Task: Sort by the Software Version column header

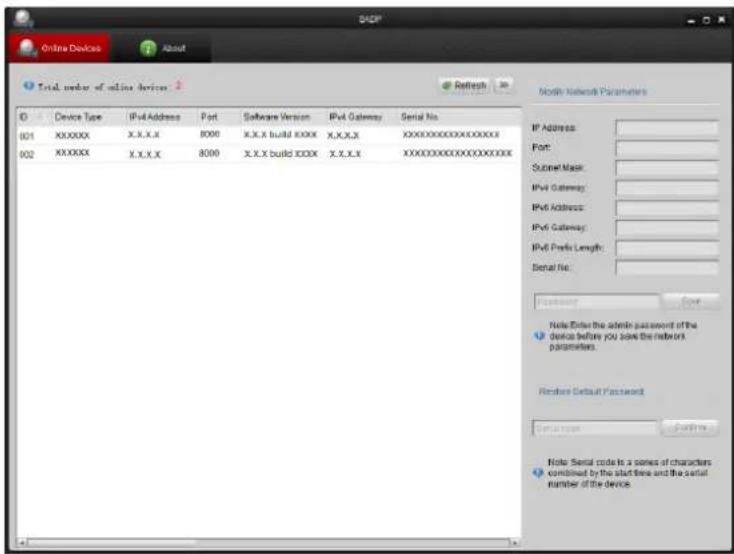Action: coord(282,117)
